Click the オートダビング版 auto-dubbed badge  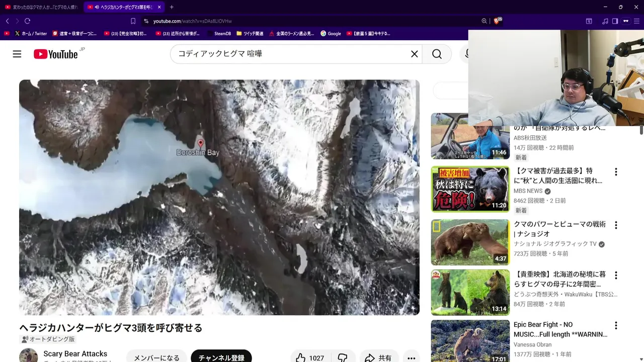[48, 339]
